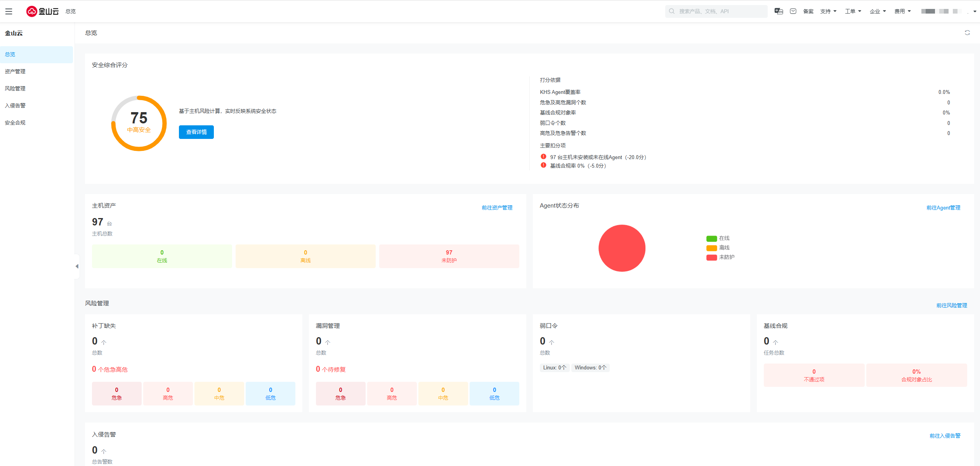
Task: Open the messages envelope icon
Action: (x=793, y=11)
